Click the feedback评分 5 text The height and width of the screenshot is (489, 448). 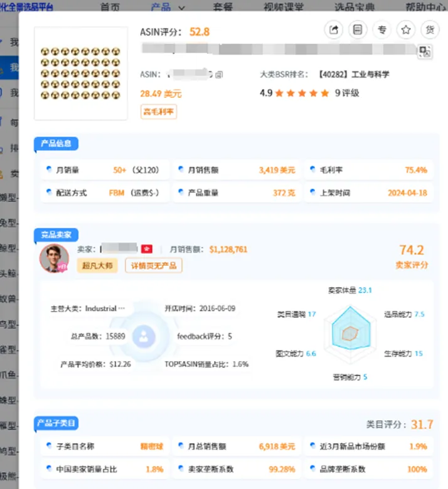pyautogui.click(x=205, y=336)
